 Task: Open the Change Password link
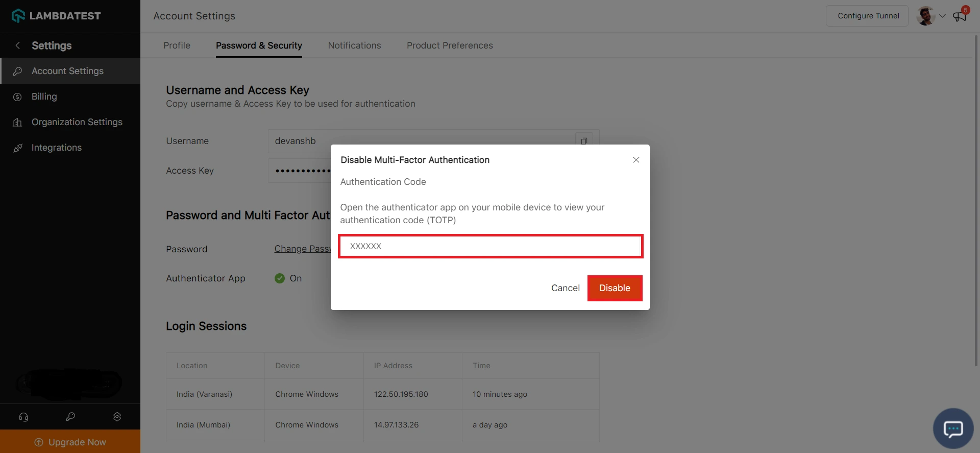coord(302,249)
